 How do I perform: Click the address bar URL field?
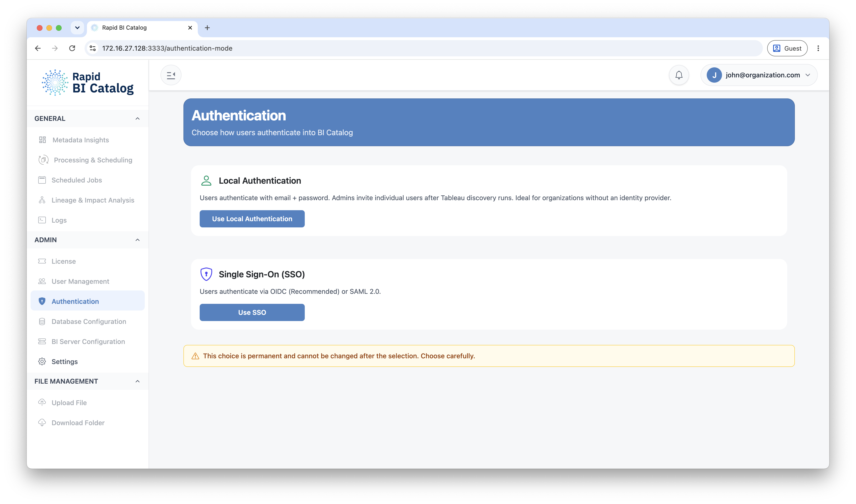423,48
